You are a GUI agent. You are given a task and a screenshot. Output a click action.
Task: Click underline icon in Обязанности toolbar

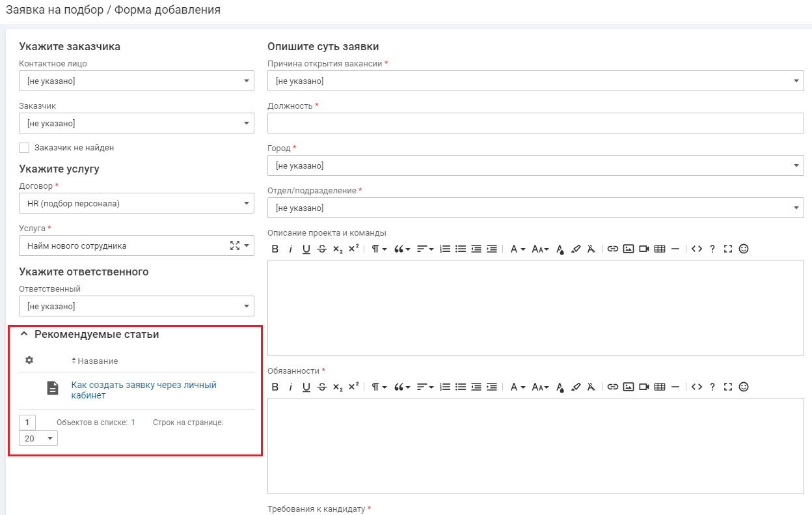click(x=306, y=387)
